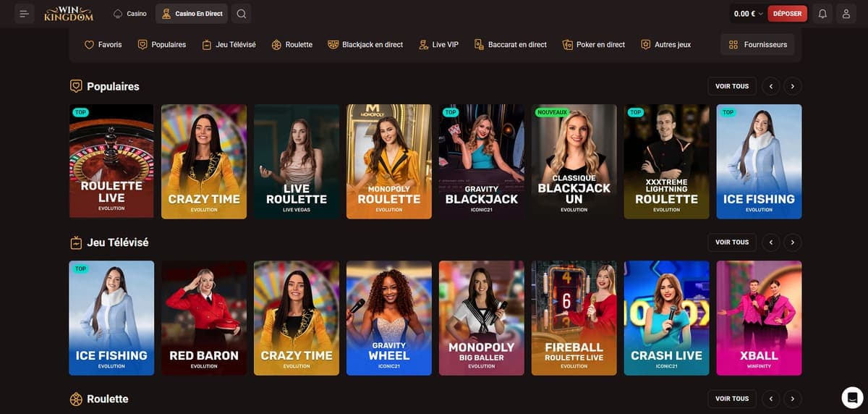868x414 pixels.
Task: Open the live chat support bubble
Action: pyautogui.click(x=853, y=397)
